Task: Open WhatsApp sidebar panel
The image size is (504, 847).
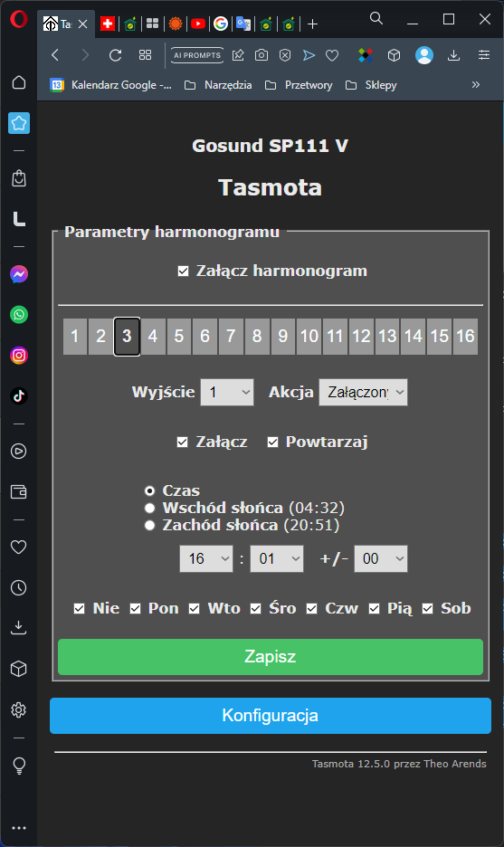Action: (19, 315)
